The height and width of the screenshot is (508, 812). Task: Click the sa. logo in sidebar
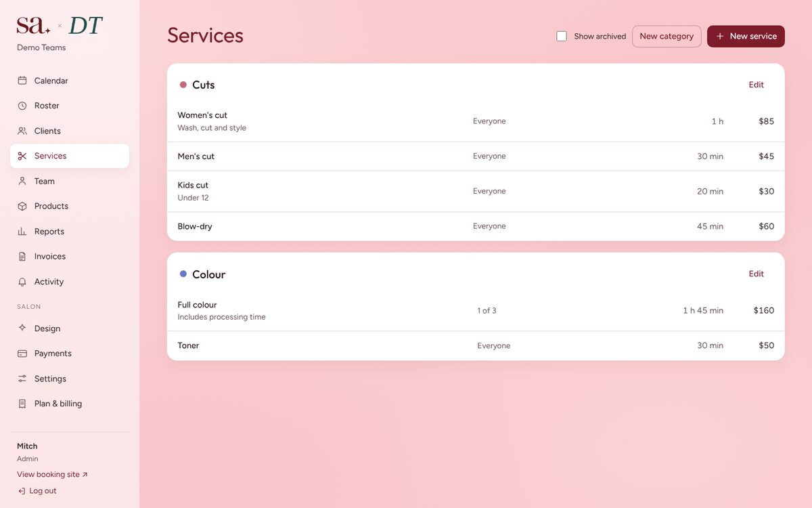coord(33,26)
